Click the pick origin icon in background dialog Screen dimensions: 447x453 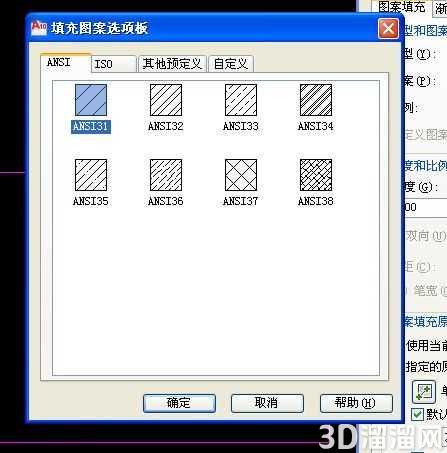pyautogui.click(x=424, y=392)
